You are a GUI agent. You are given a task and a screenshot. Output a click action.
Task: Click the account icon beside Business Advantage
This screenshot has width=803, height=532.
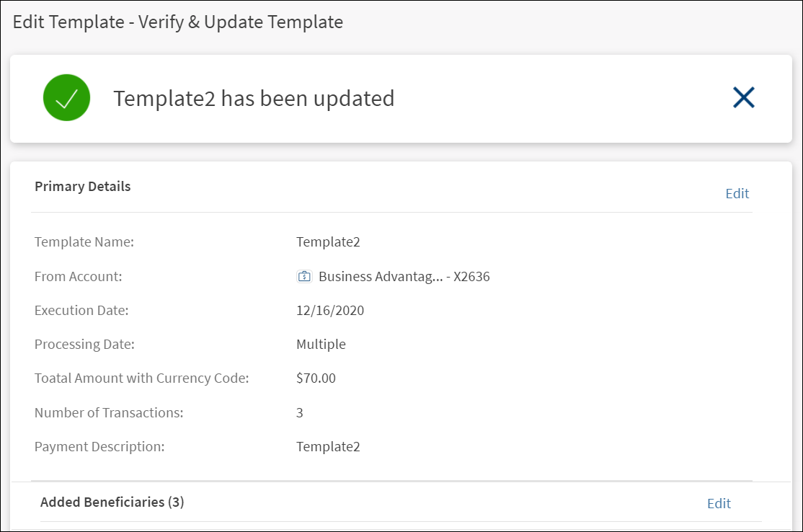tap(303, 276)
